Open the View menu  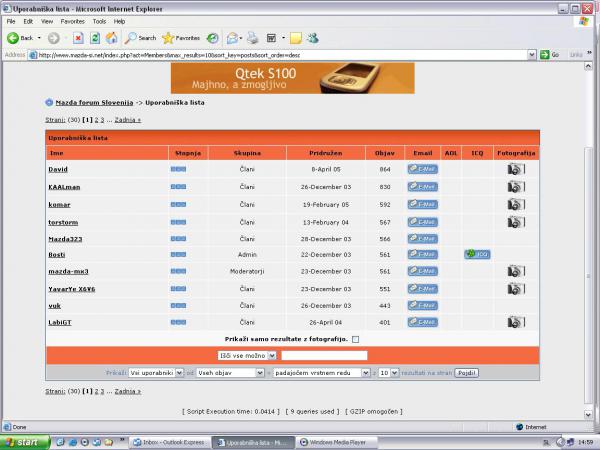click(x=47, y=21)
